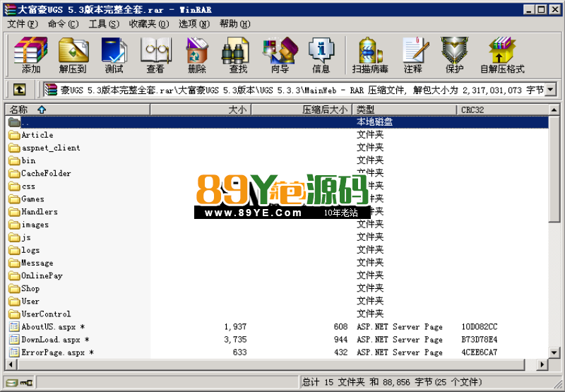This screenshot has width=565, height=392.
Task: Click the horizontal scrollbar left arrow
Action: pos(11,364)
